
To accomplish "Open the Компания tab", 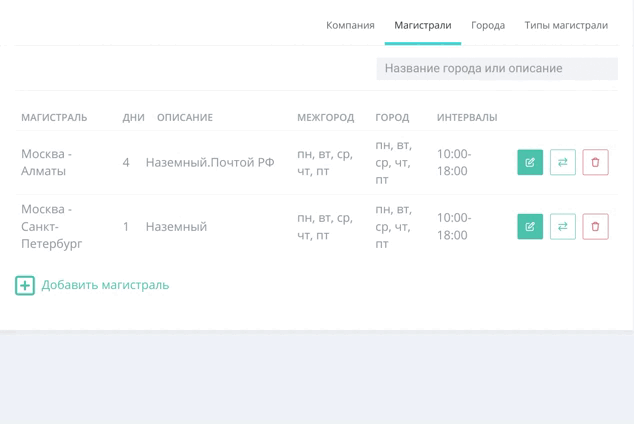I will 350,25.
